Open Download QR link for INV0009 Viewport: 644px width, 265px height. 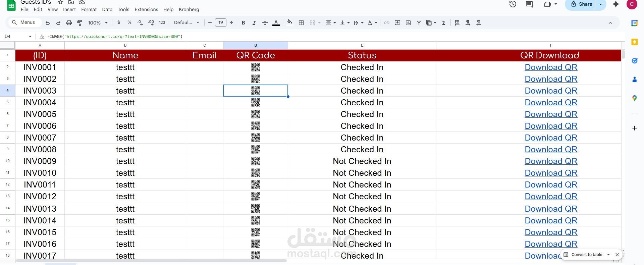551,161
